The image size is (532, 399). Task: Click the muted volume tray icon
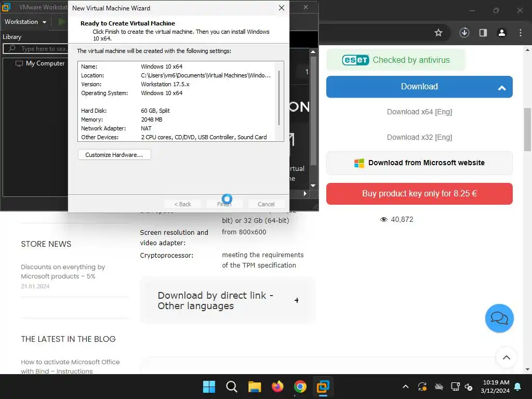click(469, 387)
